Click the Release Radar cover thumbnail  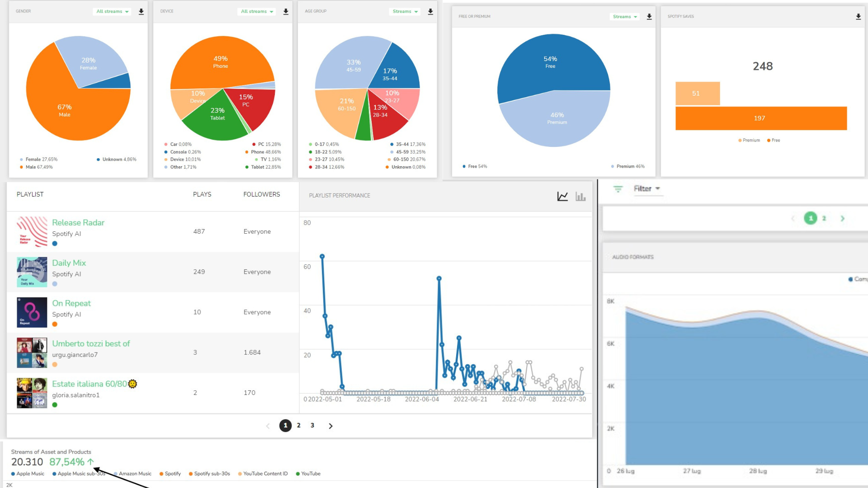32,232
